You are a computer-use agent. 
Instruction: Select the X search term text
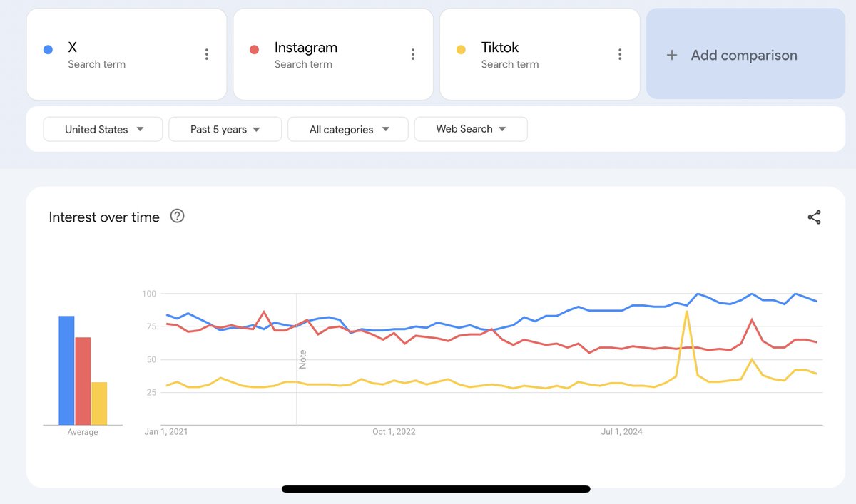click(x=73, y=48)
